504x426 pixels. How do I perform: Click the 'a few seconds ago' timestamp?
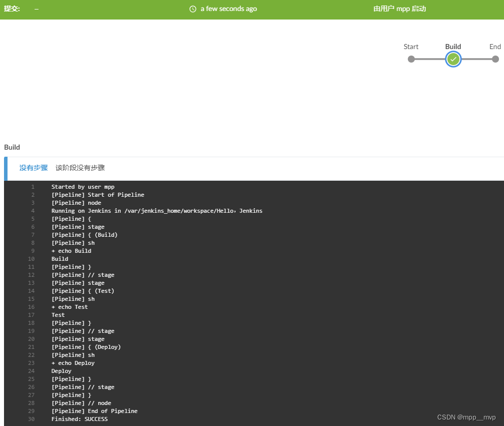tap(228, 9)
